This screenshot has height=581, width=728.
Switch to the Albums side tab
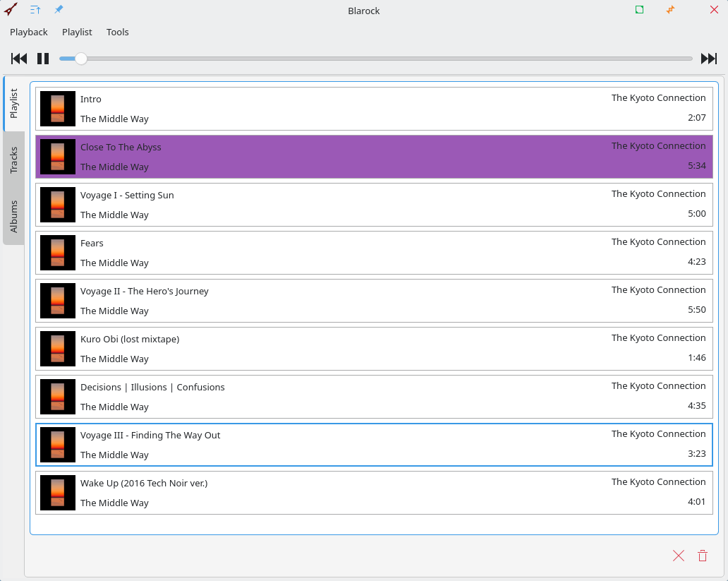pyautogui.click(x=14, y=216)
